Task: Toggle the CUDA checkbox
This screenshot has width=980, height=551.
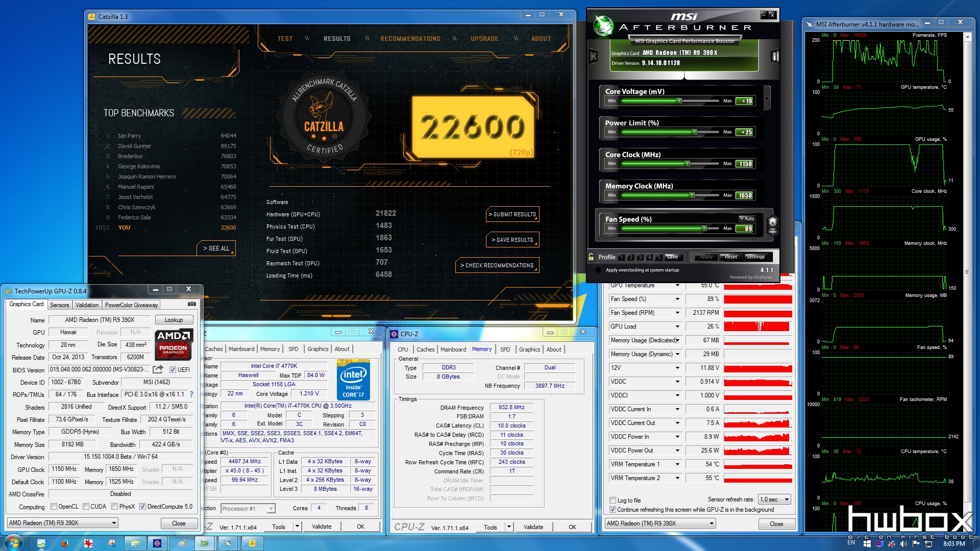Action: pos(86,507)
